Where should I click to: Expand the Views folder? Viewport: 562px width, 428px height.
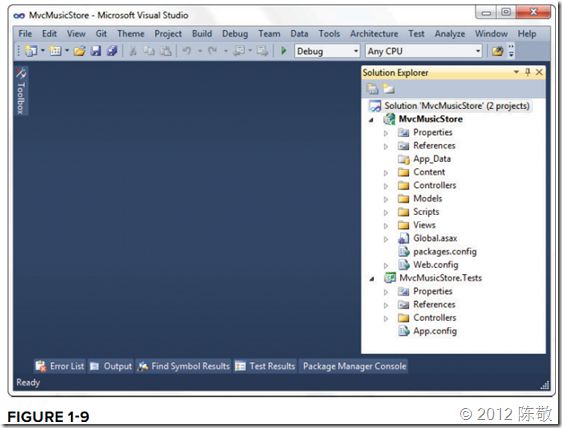386,226
